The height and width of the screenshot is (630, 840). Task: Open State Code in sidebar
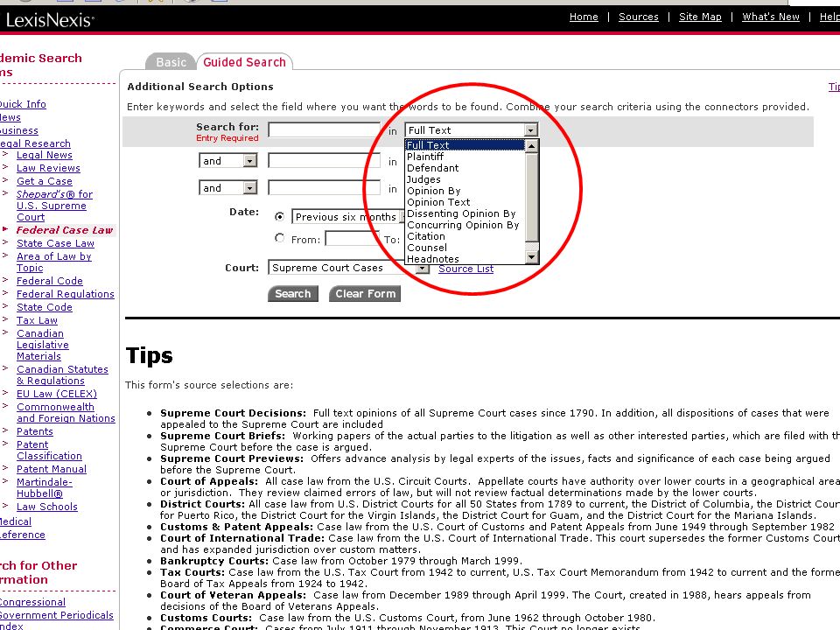click(x=45, y=307)
